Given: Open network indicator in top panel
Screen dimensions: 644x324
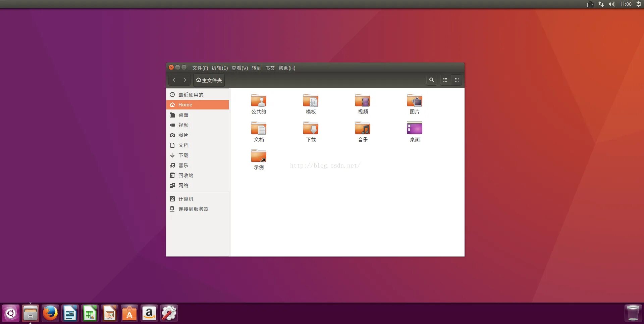Looking at the screenshot, I should (x=601, y=4).
